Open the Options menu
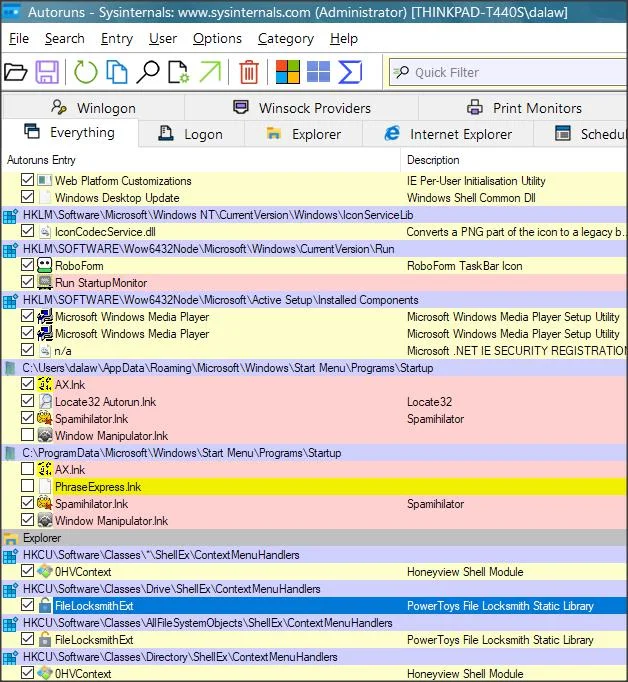This screenshot has height=682, width=628. coord(217,38)
